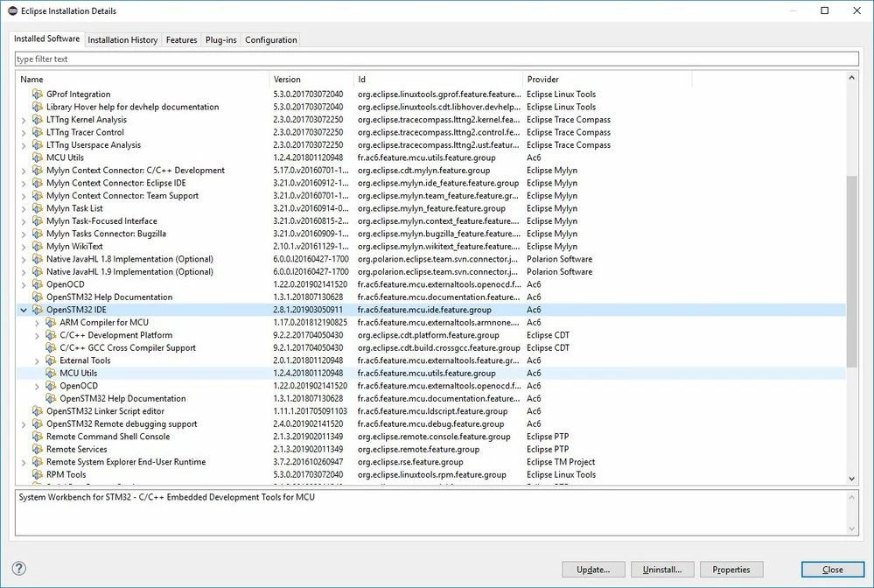Open the Installation History tab

(122, 39)
